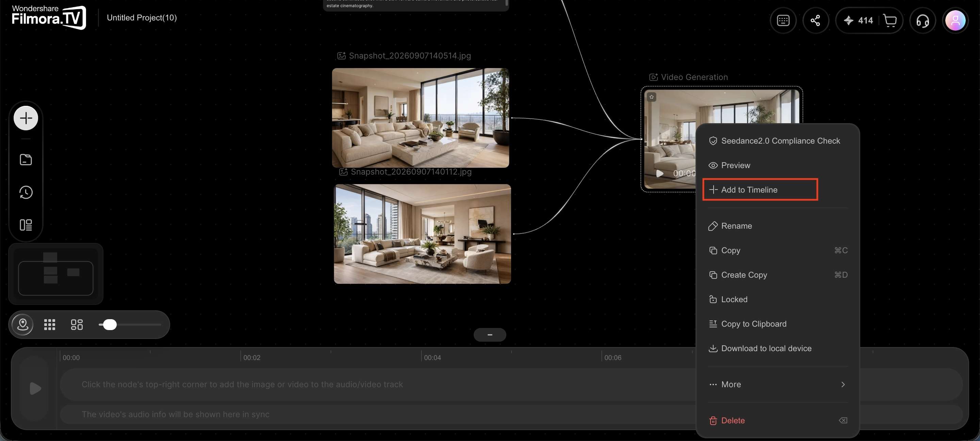Play the generated video node preview
Viewport: 980px width, 441px height.
pos(660,174)
